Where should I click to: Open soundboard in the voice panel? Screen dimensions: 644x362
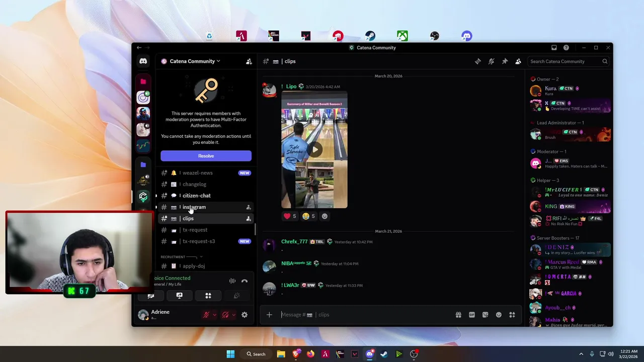pos(237,296)
